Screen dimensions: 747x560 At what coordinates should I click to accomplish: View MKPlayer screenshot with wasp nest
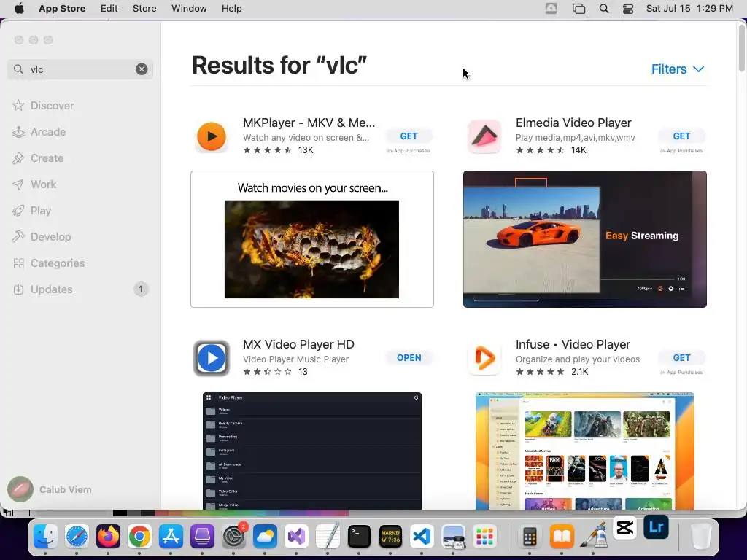click(x=312, y=239)
